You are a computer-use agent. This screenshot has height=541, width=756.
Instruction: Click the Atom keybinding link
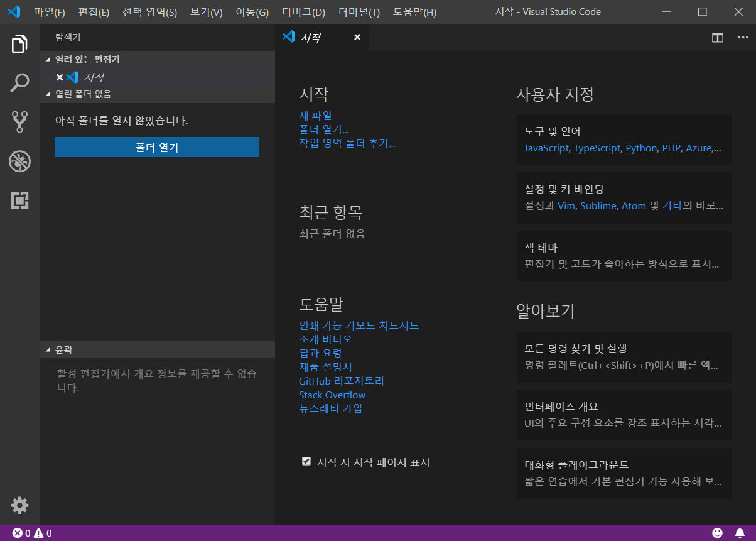(x=634, y=206)
